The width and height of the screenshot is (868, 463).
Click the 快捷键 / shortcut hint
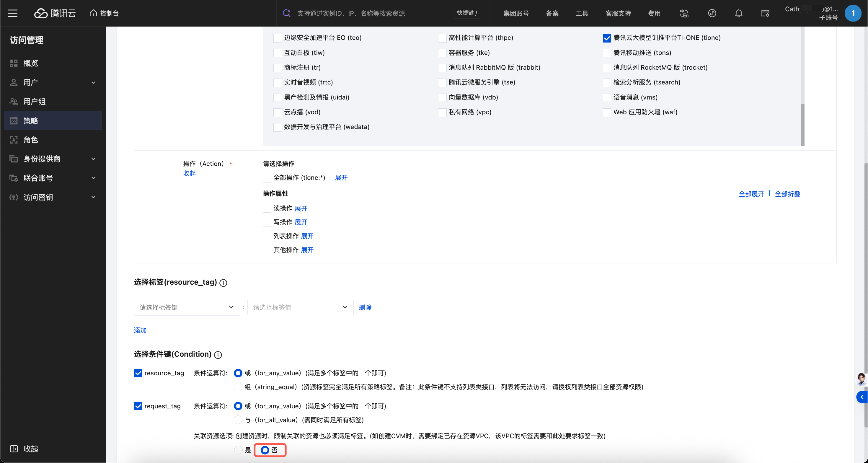coord(467,13)
